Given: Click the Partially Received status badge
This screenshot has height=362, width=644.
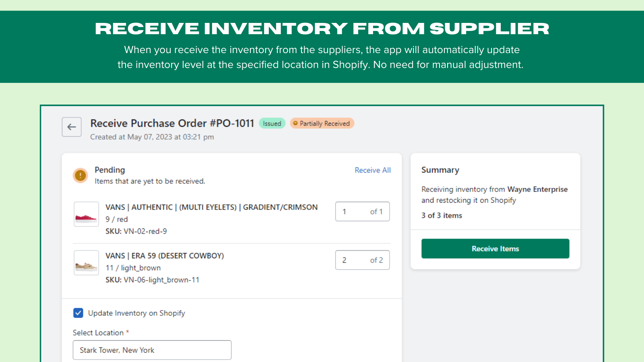Looking at the screenshot, I should pyautogui.click(x=322, y=123).
